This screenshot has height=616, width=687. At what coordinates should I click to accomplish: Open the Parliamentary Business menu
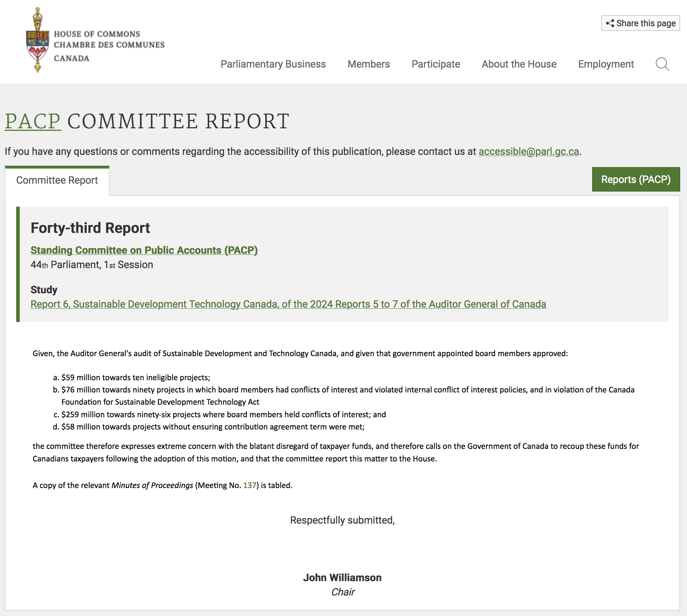tap(273, 64)
